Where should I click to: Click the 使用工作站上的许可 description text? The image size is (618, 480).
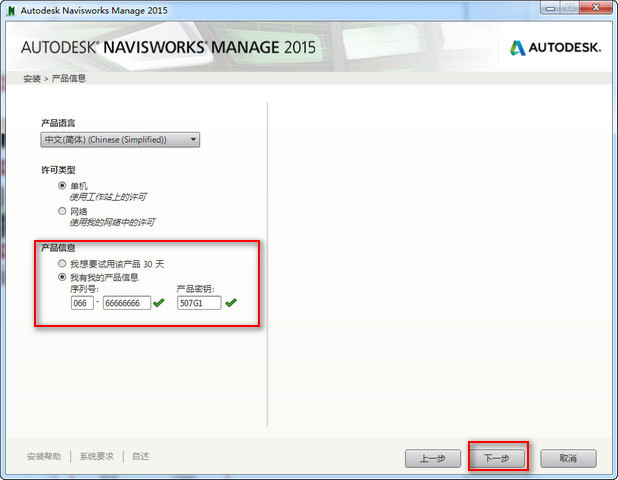point(108,197)
